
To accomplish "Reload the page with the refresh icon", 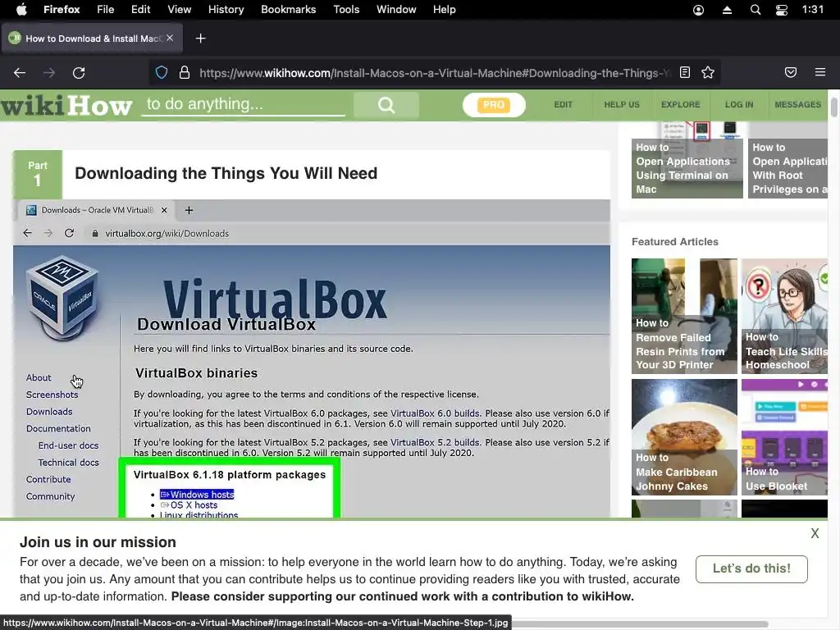I will (79, 73).
